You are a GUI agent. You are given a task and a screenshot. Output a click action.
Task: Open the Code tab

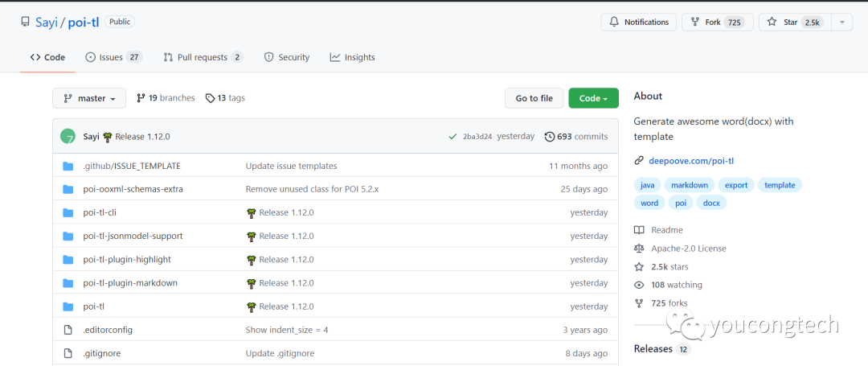point(47,57)
